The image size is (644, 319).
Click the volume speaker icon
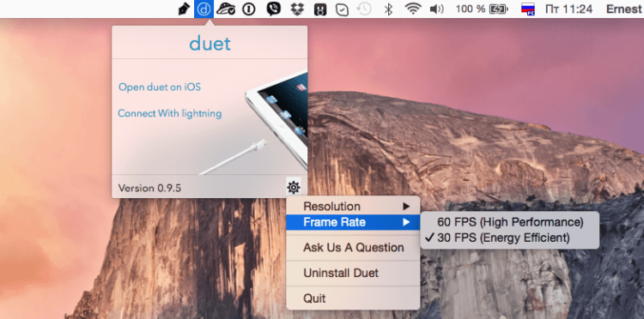[x=436, y=9]
